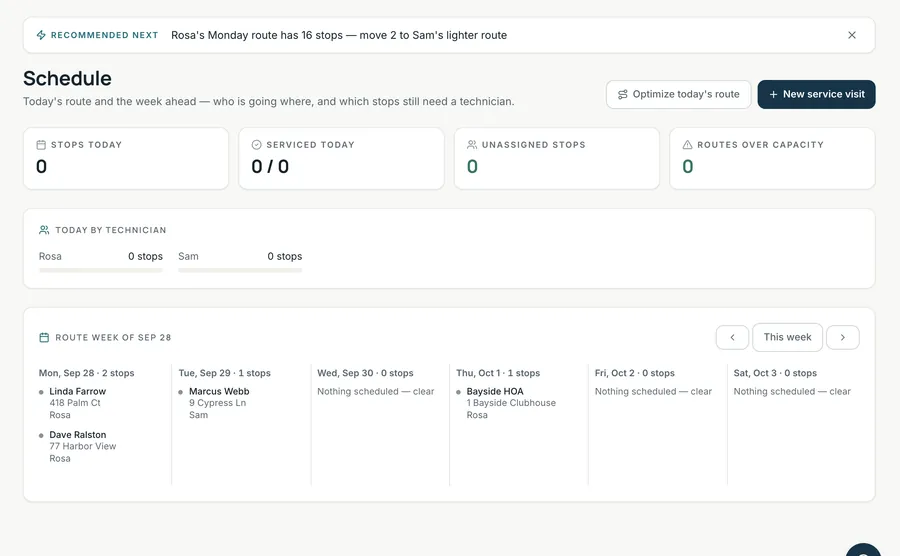Click the checkmark icon on Serviced Today card
900x556 pixels.
257,145
